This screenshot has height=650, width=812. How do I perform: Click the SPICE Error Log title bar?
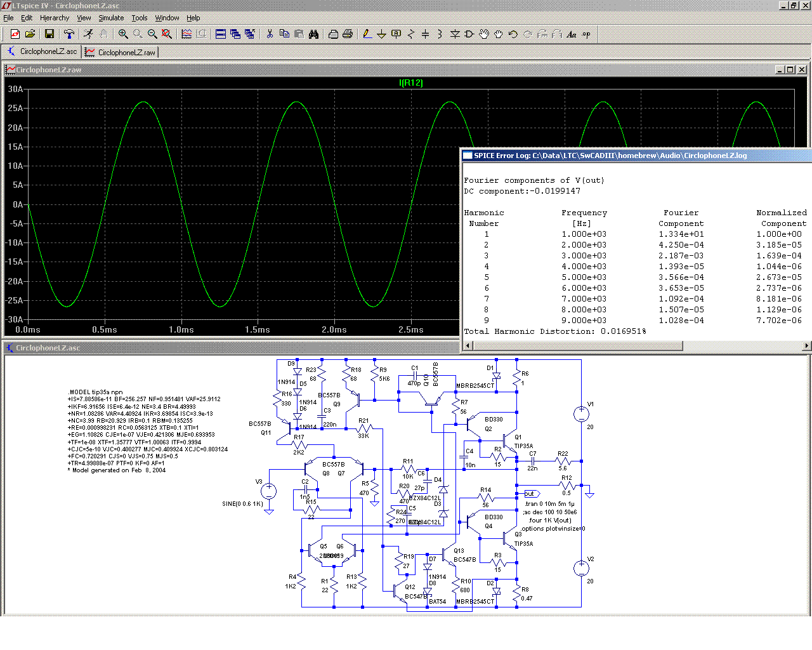click(x=636, y=156)
